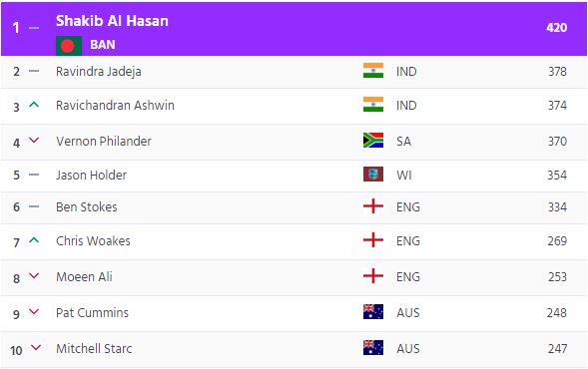Select the Moeen Ali player name
This screenshot has width=588, height=369.
tap(84, 277)
